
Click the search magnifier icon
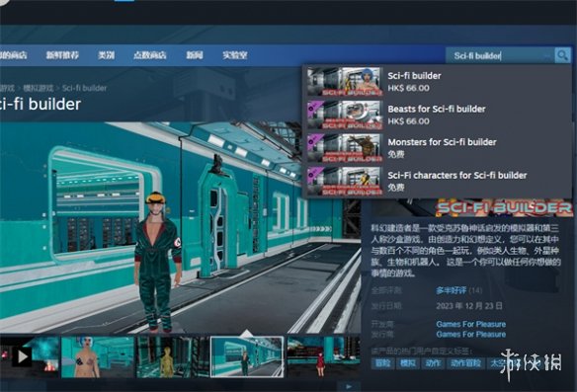point(562,55)
